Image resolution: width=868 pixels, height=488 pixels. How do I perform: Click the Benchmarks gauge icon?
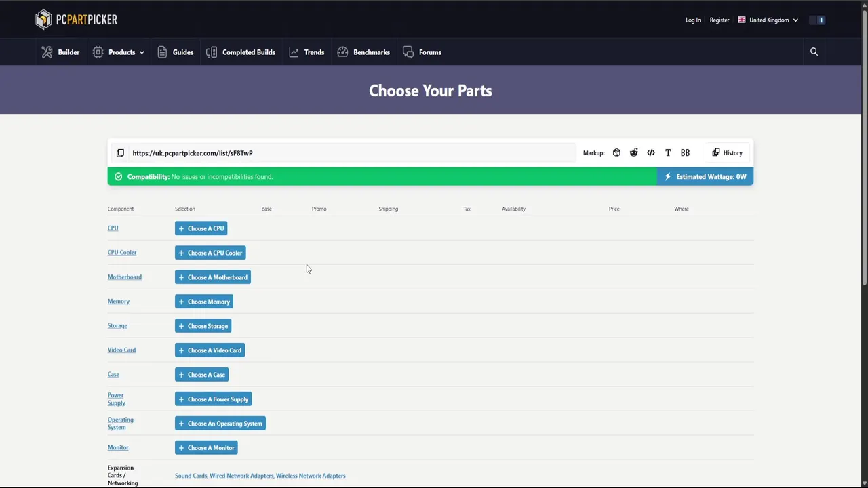point(342,52)
